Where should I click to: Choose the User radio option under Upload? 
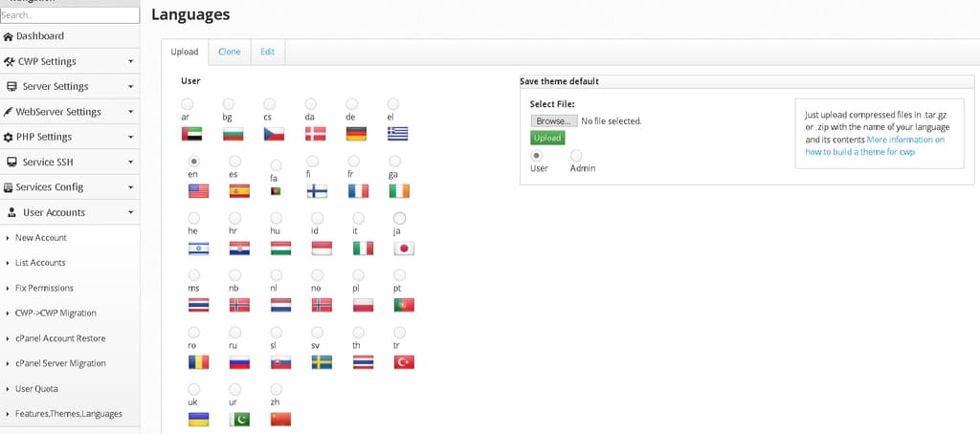(x=536, y=156)
